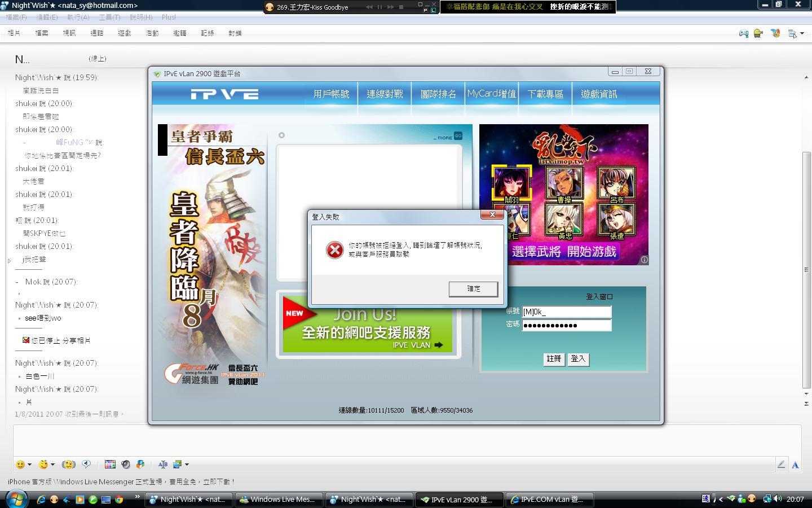
Task: Open the 連線對戰 tab in IPvE
Action: pos(385,94)
